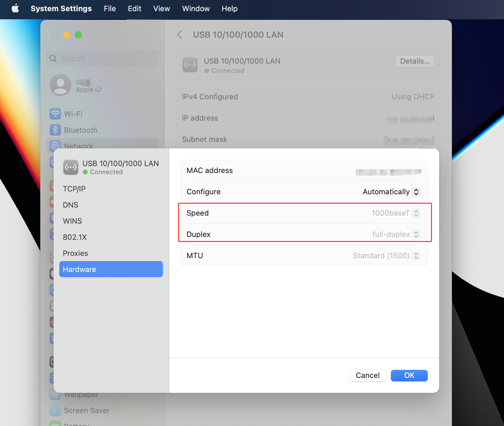Click the IPv4 Configured row

point(308,97)
